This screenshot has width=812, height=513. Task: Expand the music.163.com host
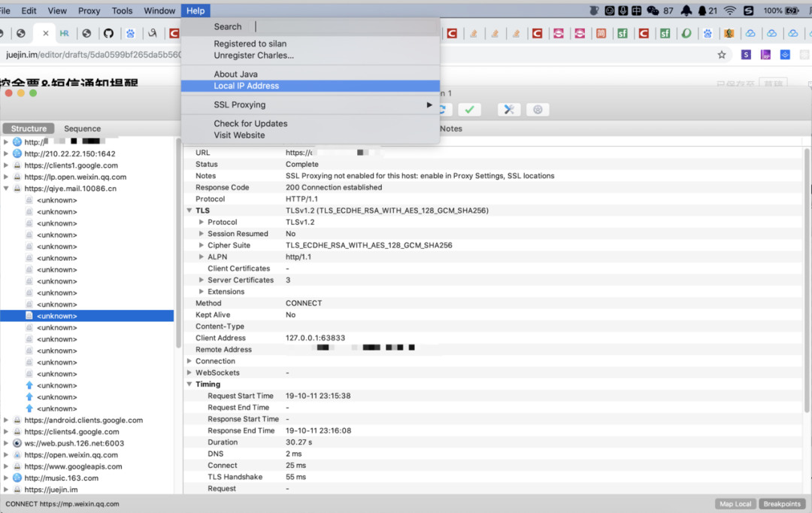click(x=6, y=478)
